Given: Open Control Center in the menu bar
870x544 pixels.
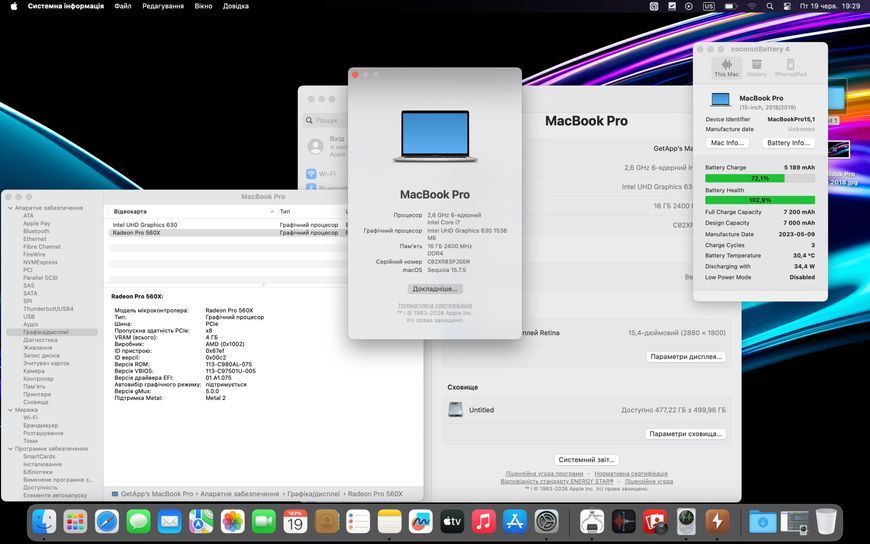Looking at the screenshot, I should click(x=786, y=6).
